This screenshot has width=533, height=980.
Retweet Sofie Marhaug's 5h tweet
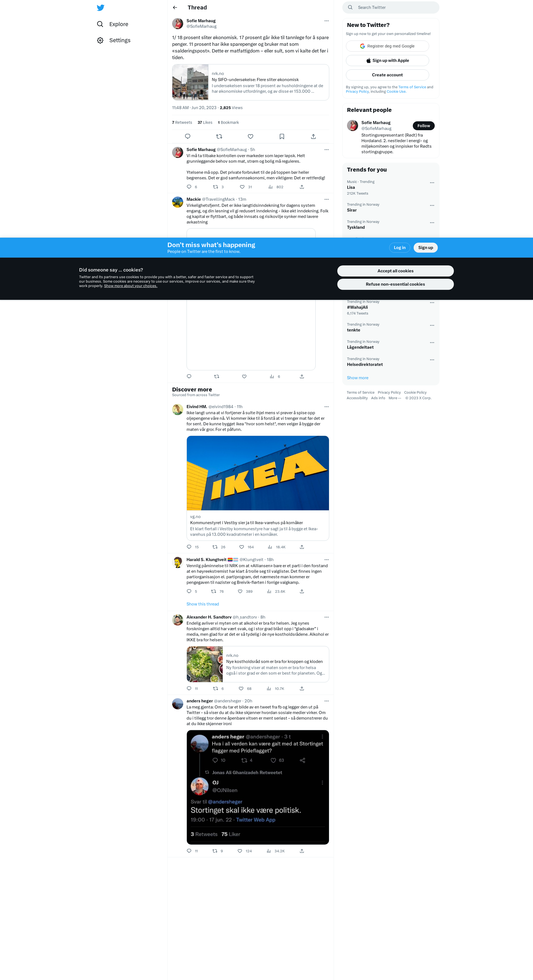[216, 187]
